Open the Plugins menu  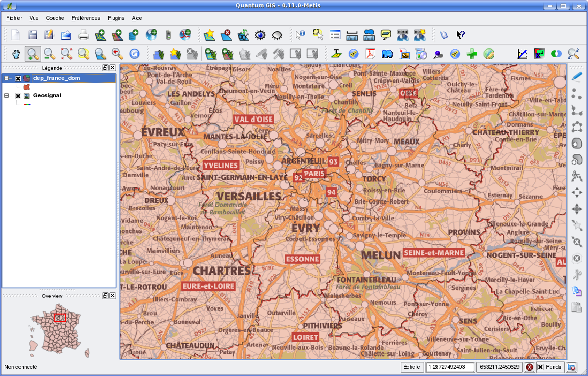116,18
